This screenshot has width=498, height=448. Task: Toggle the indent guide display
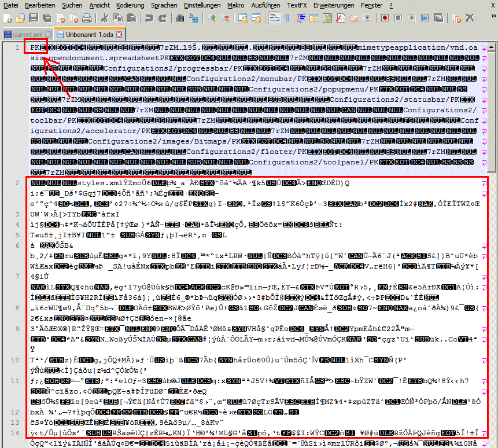[301, 18]
